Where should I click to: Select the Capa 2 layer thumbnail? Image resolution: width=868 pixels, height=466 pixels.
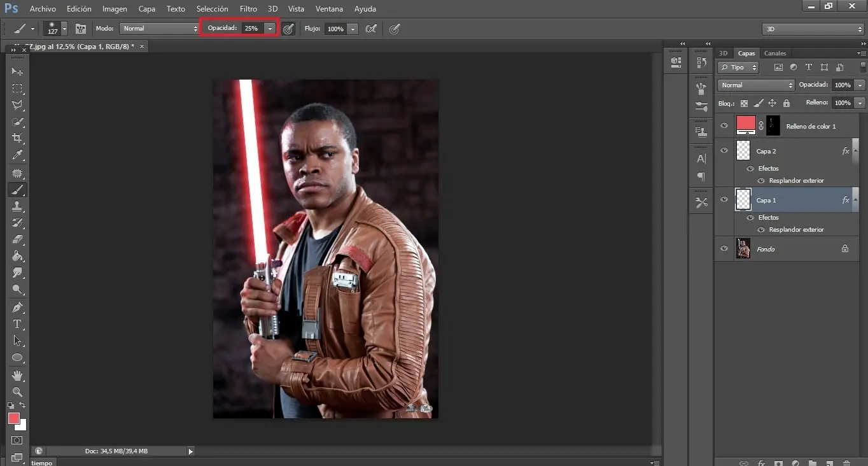(743, 151)
